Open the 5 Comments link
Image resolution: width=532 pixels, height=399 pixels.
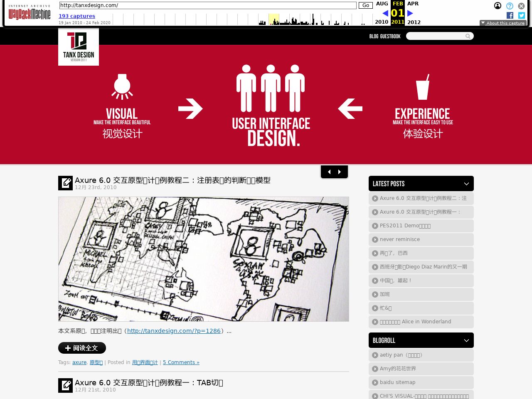point(181,362)
